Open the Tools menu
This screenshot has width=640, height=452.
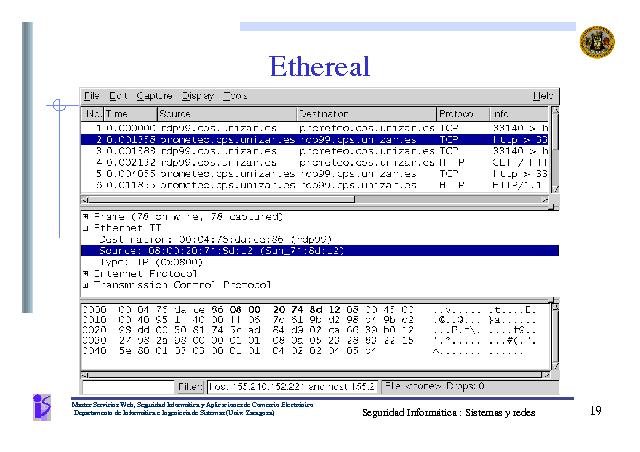pyautogui.click(x=235, y=96)
